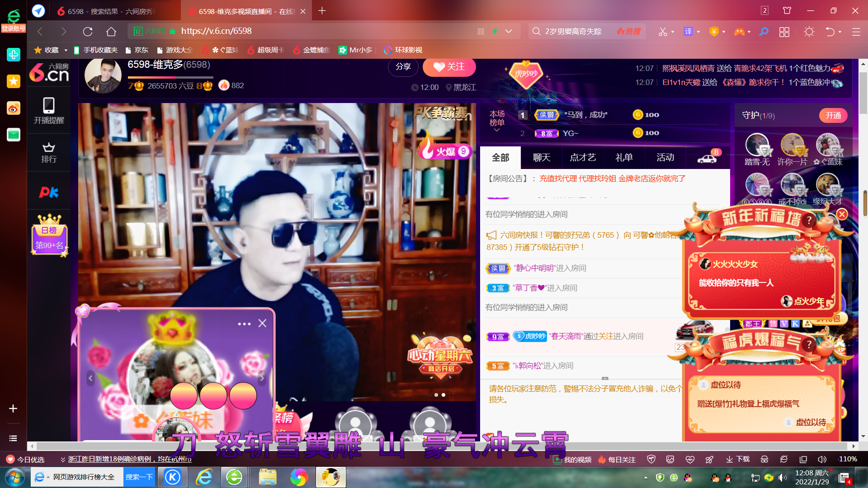Open 踏雪无 guardian avatar
The width and height of the screenshot is (868, 488).
pyautogui.click(x=757, y=145)
